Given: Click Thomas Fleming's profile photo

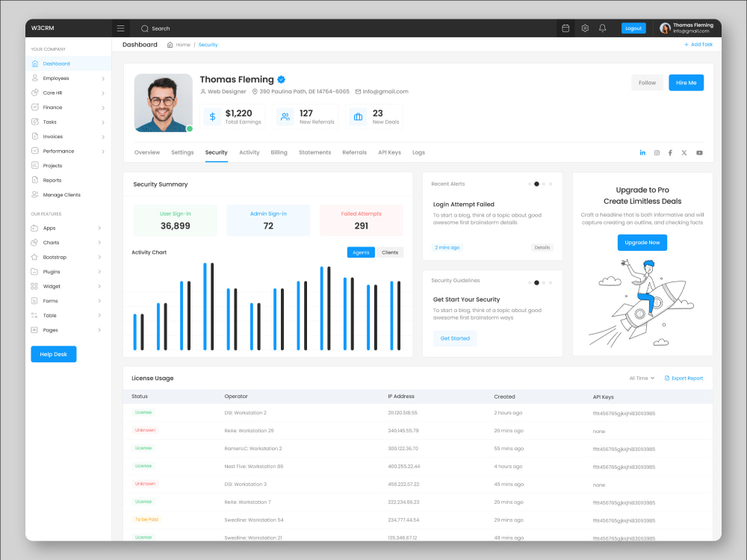Looking at the screenshot, I should (164, 103).
